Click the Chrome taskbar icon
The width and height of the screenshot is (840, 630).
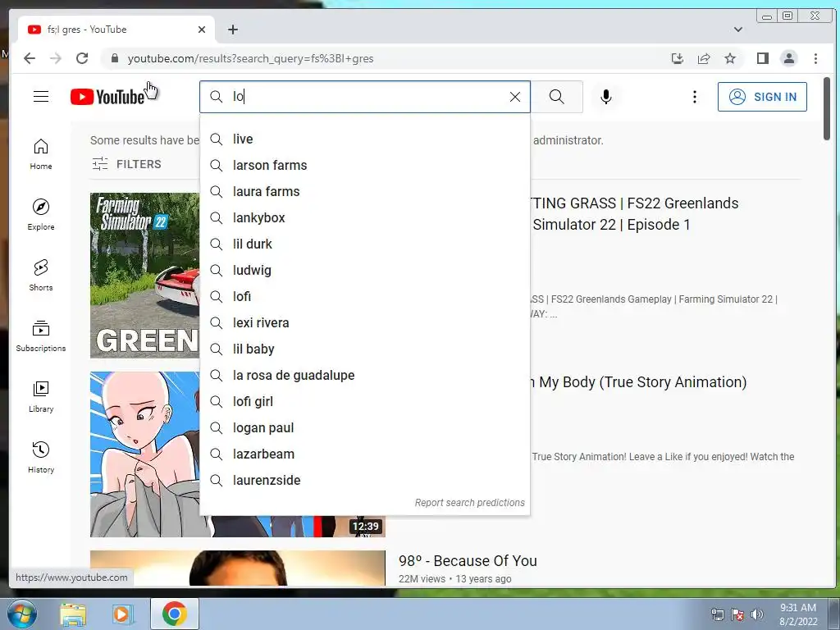click(174, 614)
